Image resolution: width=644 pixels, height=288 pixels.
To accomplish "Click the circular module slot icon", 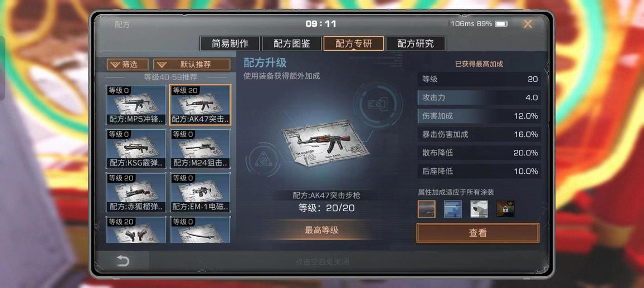I will (377, 103).
